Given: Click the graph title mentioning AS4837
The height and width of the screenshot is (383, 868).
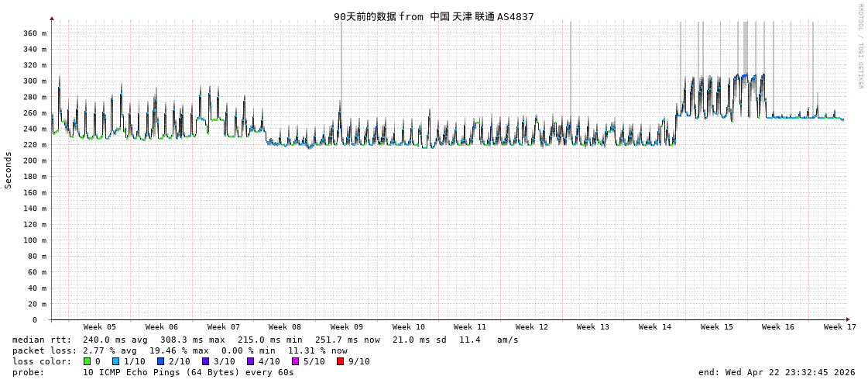Looking at the screenshot, I should (434, 16).
